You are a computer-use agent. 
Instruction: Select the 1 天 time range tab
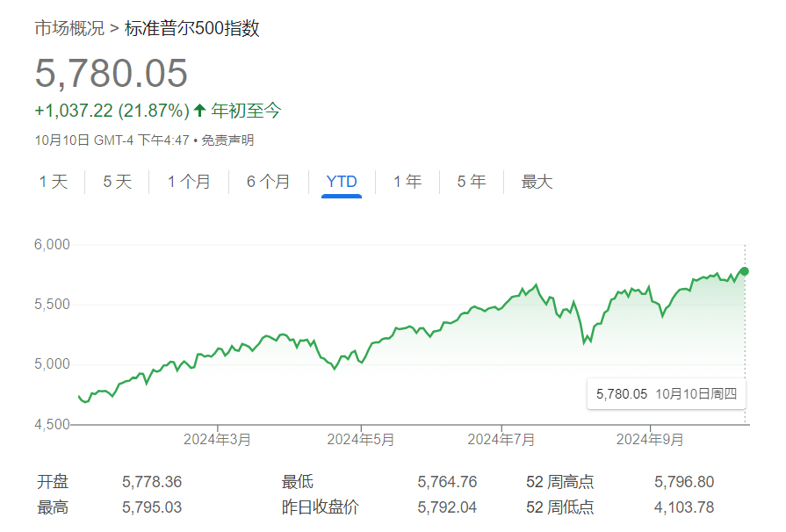[54, 182]
